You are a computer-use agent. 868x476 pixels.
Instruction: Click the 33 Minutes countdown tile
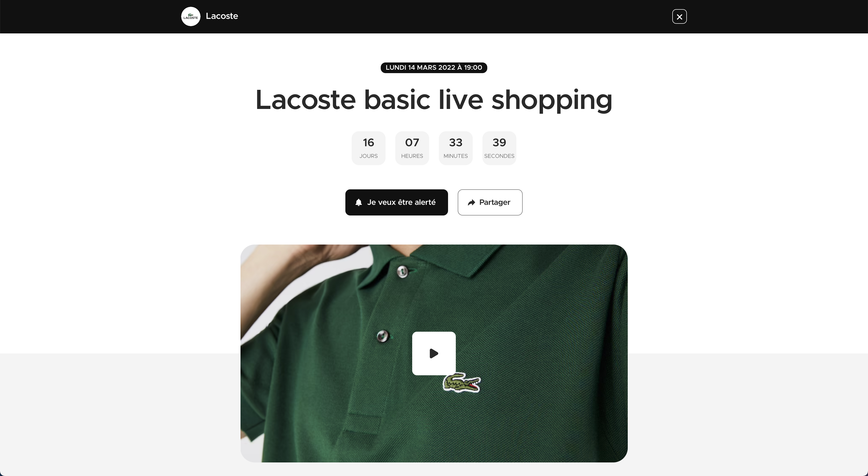[x=456, y=148]
